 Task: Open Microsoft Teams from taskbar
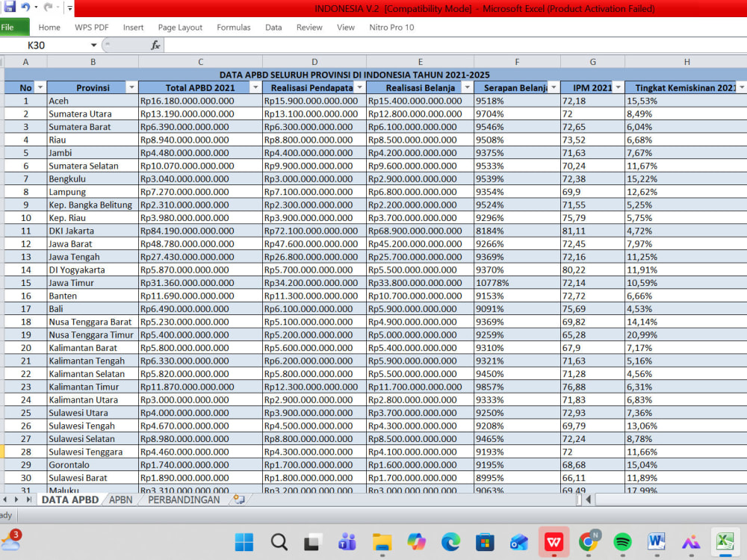pyautogui.click(x=347, y=542)
